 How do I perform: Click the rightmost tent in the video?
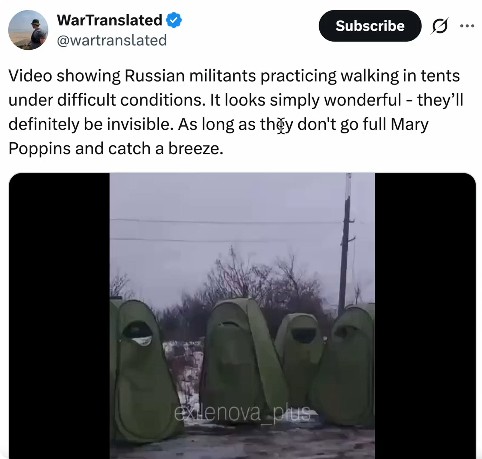pos(347,365)
